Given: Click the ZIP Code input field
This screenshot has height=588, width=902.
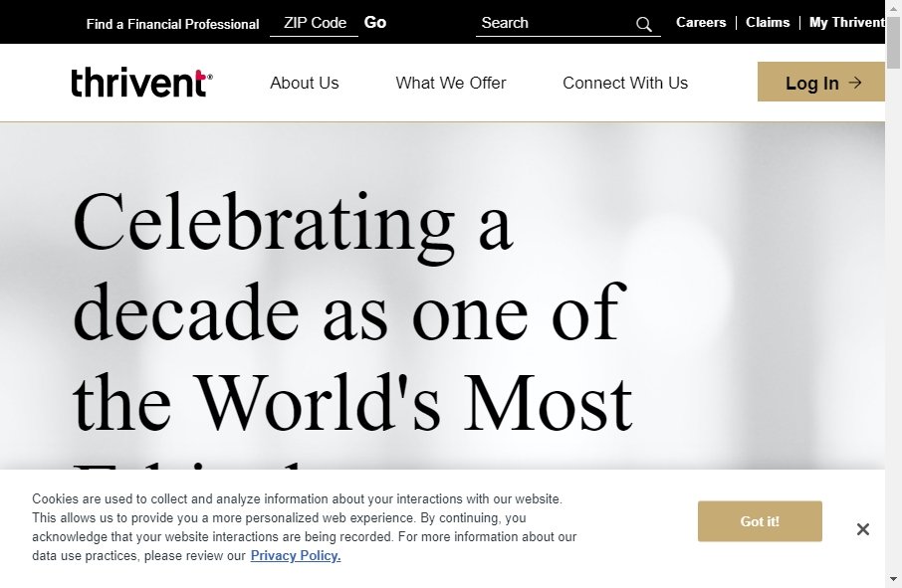Looking at the screenshot, I should (x=314, y=23).
